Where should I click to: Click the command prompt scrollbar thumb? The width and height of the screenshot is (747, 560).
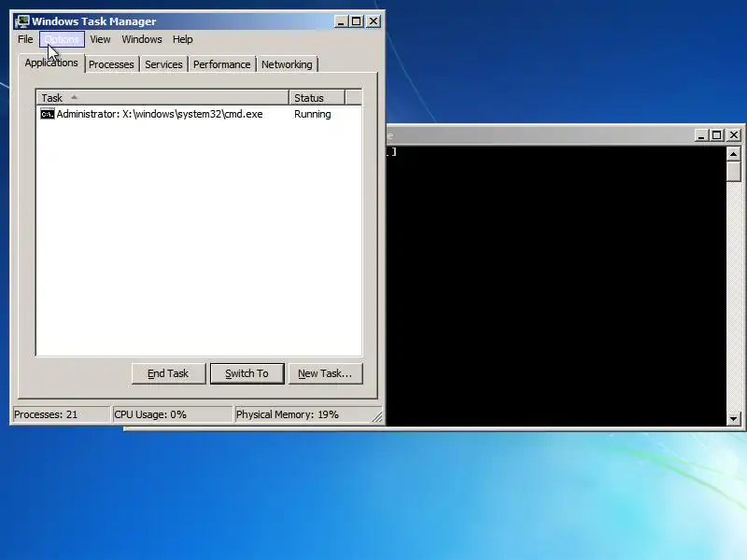point(734,172)
